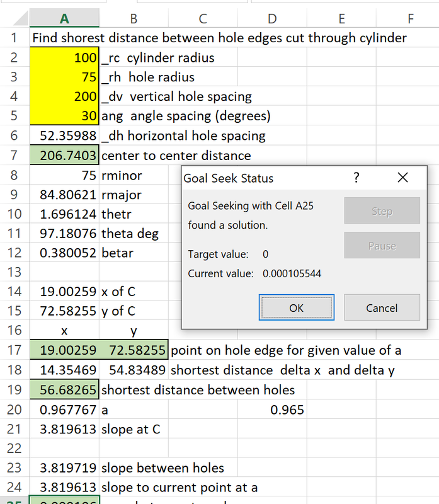Select cell with angle spacing 30
This screenshot has height=504, width=439.
point(65,115)
